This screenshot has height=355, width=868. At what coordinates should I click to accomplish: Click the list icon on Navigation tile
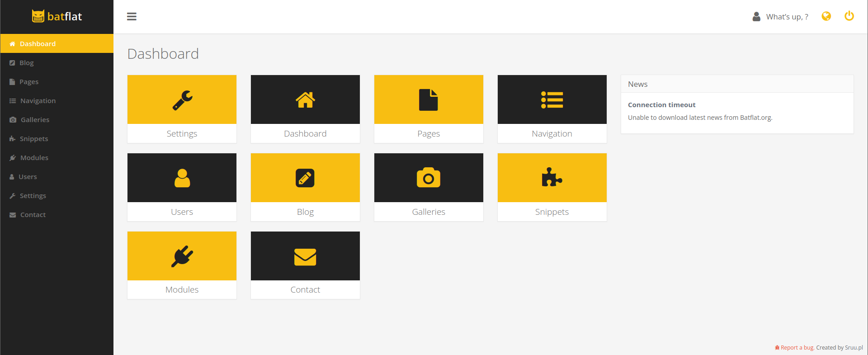(552, 100)
